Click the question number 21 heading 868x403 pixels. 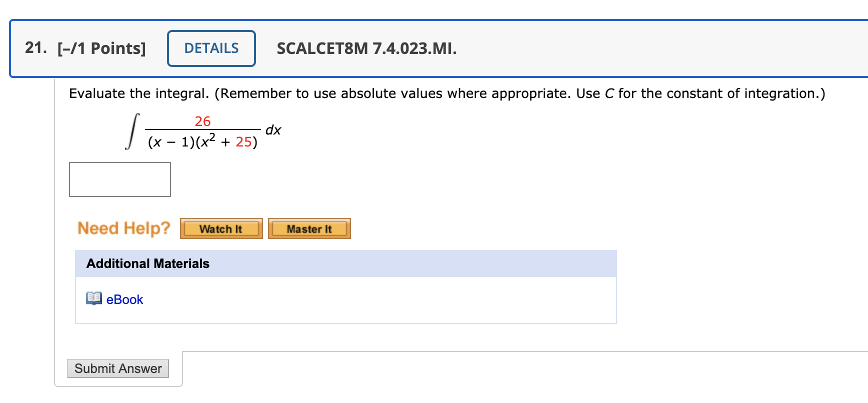click(33, 47)
